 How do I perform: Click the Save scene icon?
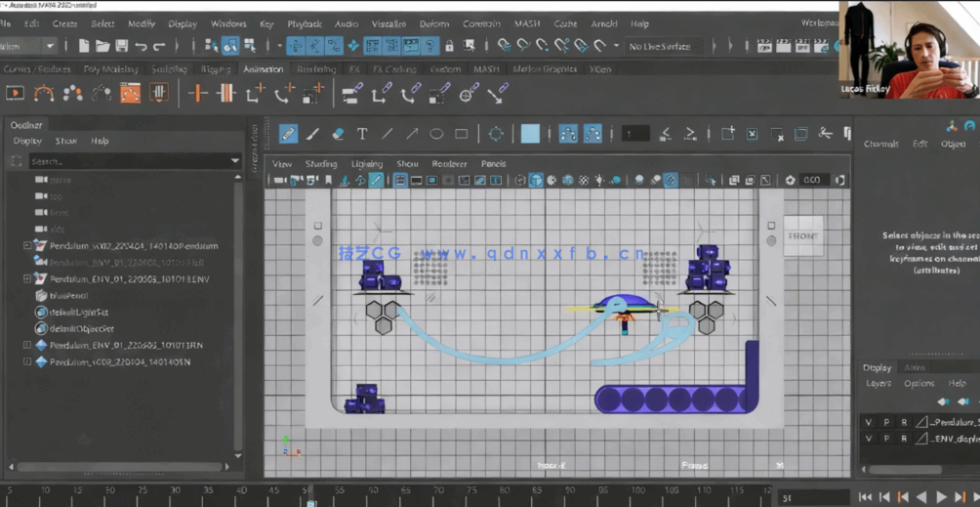[x=121, y=46]
